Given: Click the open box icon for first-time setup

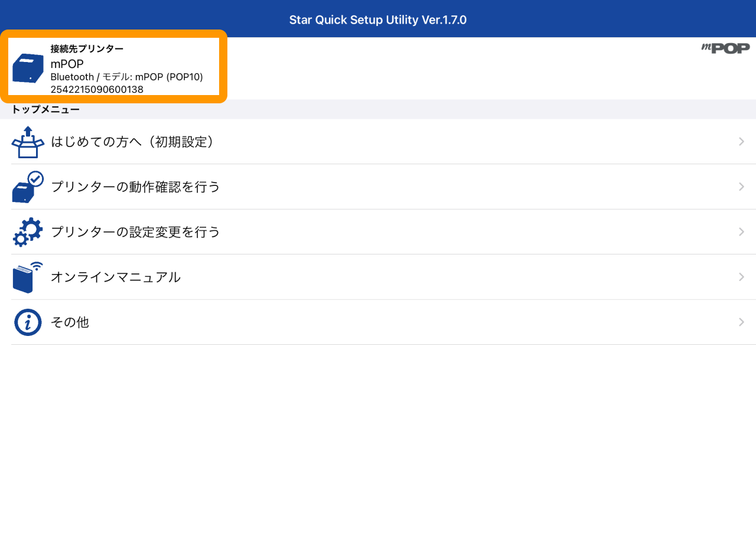Looking at the screenshot, I should pyautogui.click(x=28, y=142).
